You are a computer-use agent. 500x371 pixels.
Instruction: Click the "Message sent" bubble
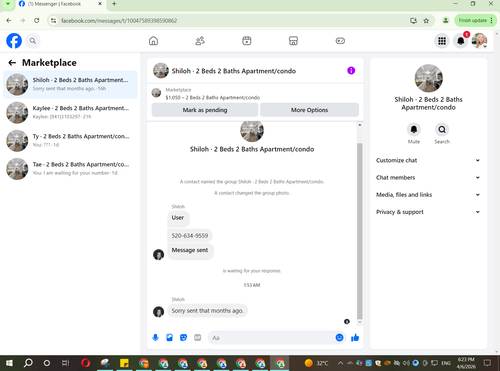[190, 251]
